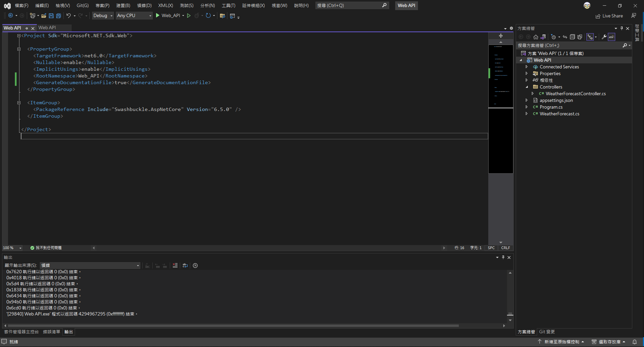644x347 pixels.
Task: Open the output source dropdown
Action: coord(90,266)
